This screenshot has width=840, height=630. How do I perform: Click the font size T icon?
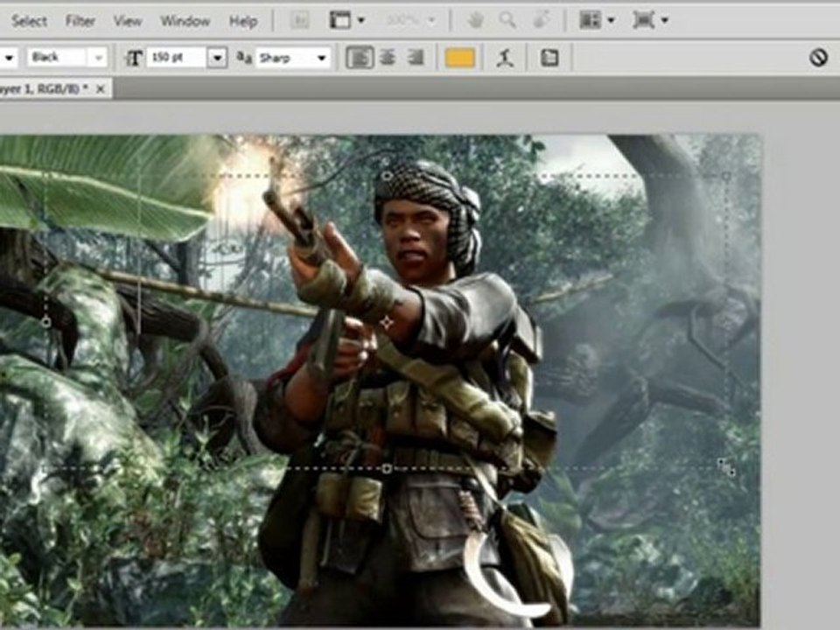click(134, 58)
